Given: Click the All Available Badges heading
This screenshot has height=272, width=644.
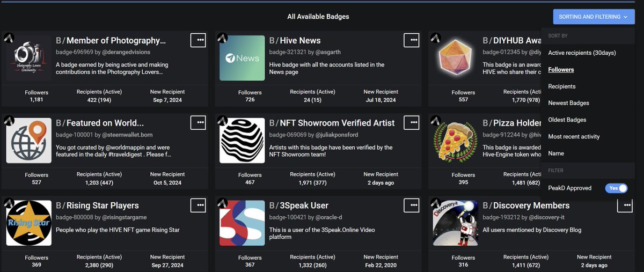Looking at the screenshot, I should [318, 17].
